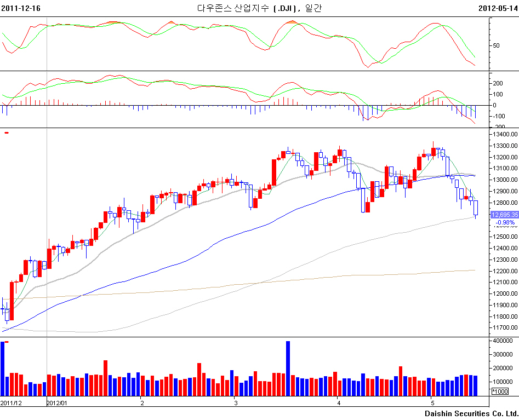Screen dimensions: 519x420
Task: Click the red marker atop the volume panel
Action: pyautogui.click(x=7, y=342)
